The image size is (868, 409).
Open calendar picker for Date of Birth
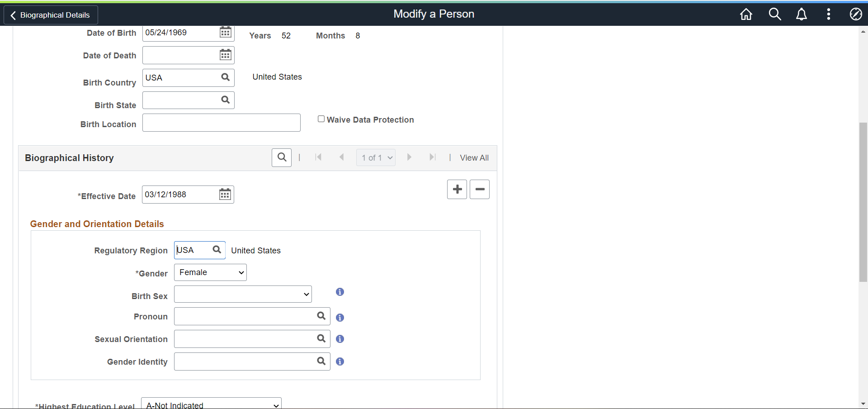point(225,33)
